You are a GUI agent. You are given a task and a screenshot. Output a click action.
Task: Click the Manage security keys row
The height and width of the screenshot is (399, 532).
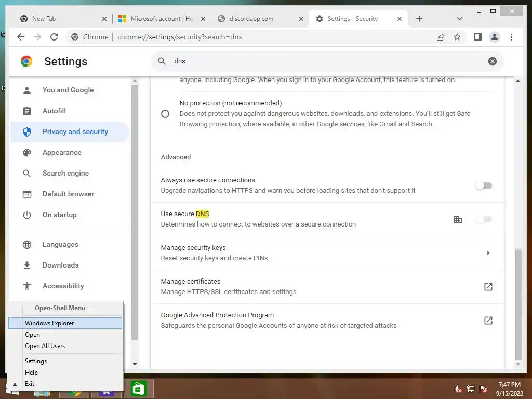(x=327, y=253)
